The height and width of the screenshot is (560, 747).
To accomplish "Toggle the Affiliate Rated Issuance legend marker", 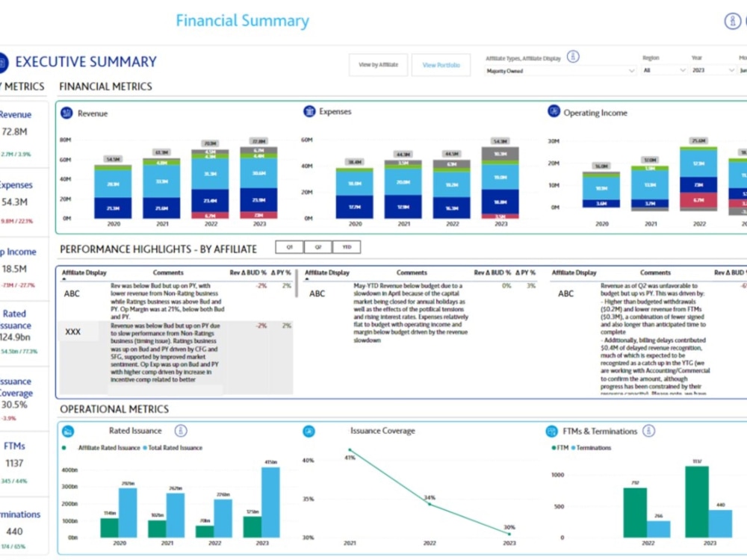I will point(65,447).
